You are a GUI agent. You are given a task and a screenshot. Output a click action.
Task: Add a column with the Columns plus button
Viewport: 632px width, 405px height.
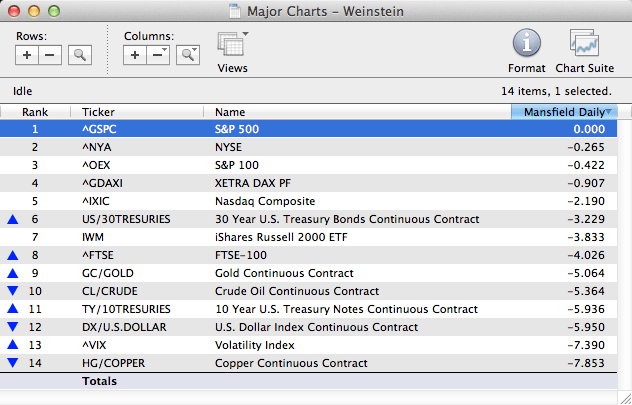tap(135, 55)
